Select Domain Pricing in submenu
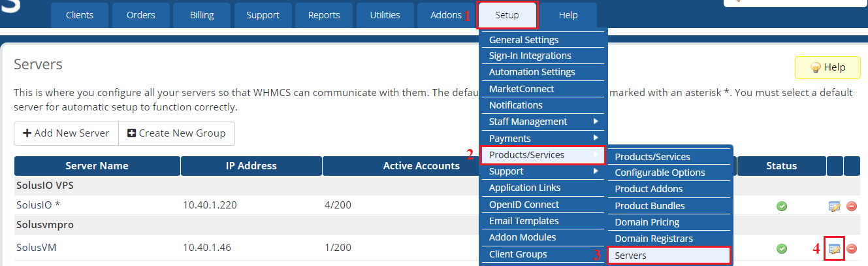Viewport: 868px width, 266px height. 647,222
